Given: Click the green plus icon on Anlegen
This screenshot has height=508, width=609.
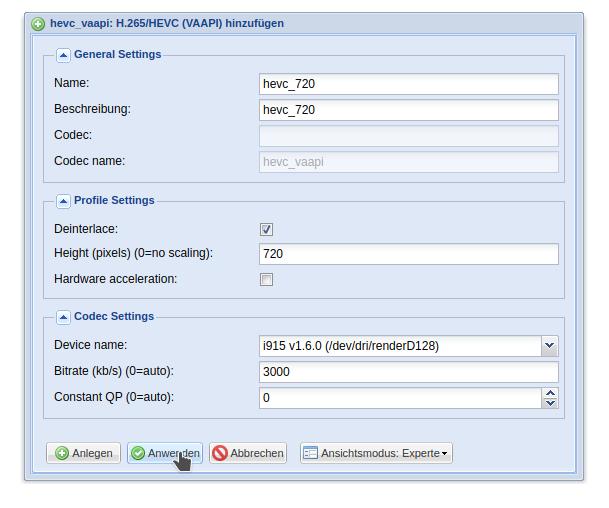Looking at the screenshot, I should (x=62, y=453).
